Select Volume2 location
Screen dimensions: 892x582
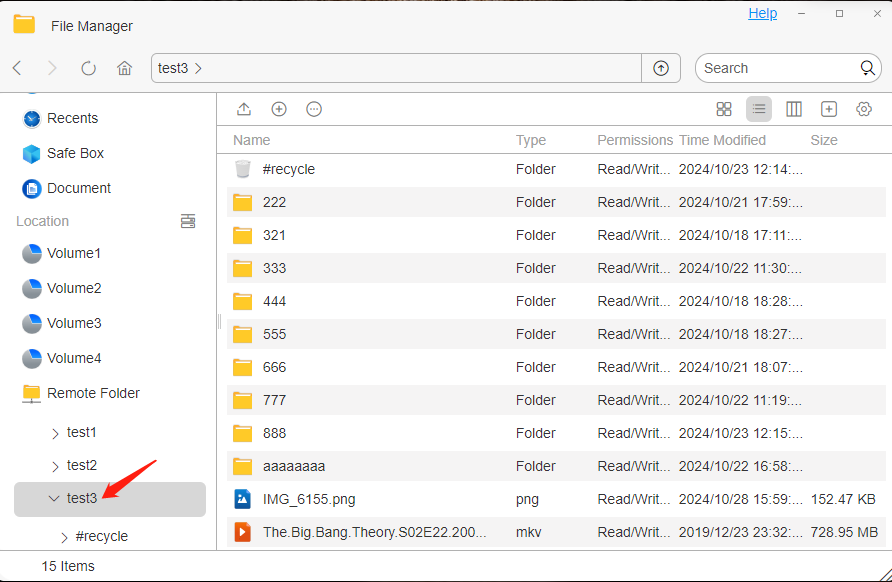tap(61, 288)
